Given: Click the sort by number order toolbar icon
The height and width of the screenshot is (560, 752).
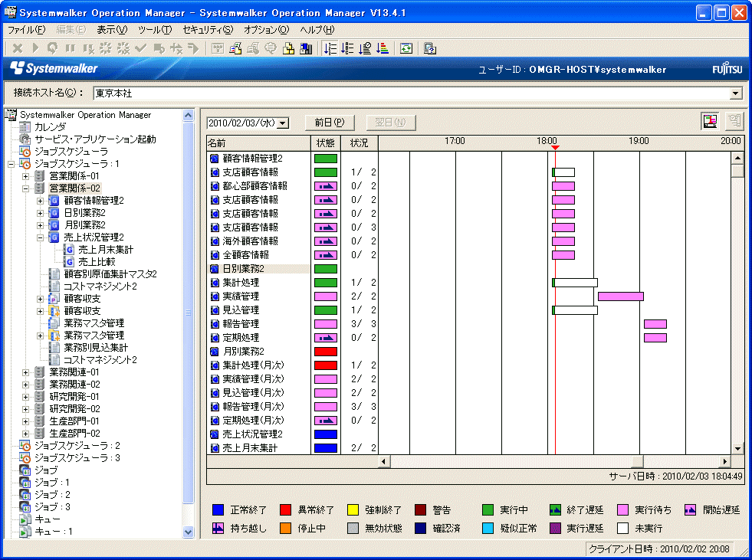Looking at the screenshot, I should 330,48.
